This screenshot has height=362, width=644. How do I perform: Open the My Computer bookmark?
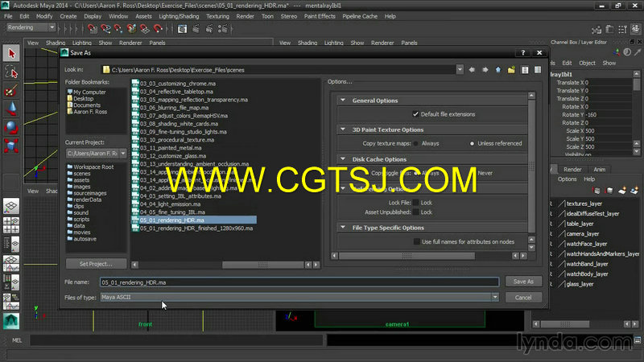[x=87, y=92]
